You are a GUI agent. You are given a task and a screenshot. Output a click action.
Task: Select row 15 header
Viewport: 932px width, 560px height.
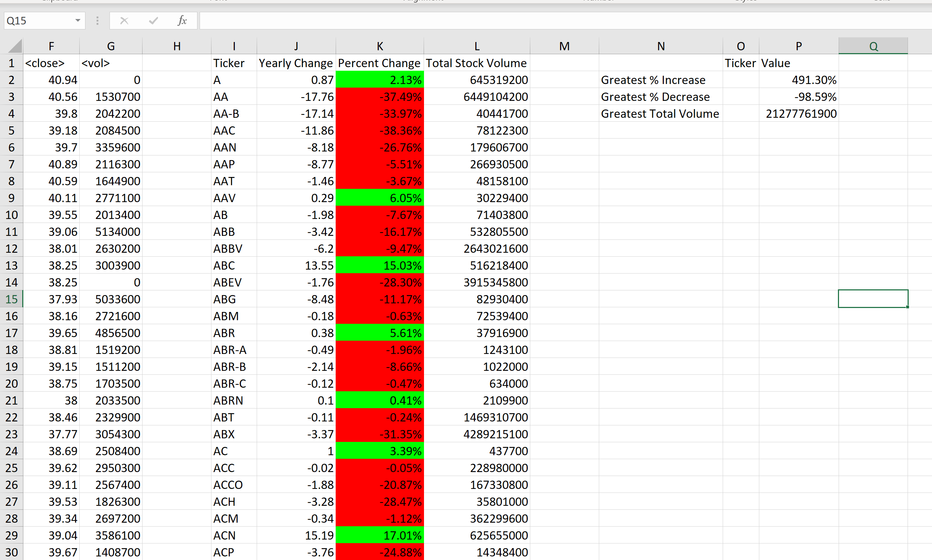(11, 299)
